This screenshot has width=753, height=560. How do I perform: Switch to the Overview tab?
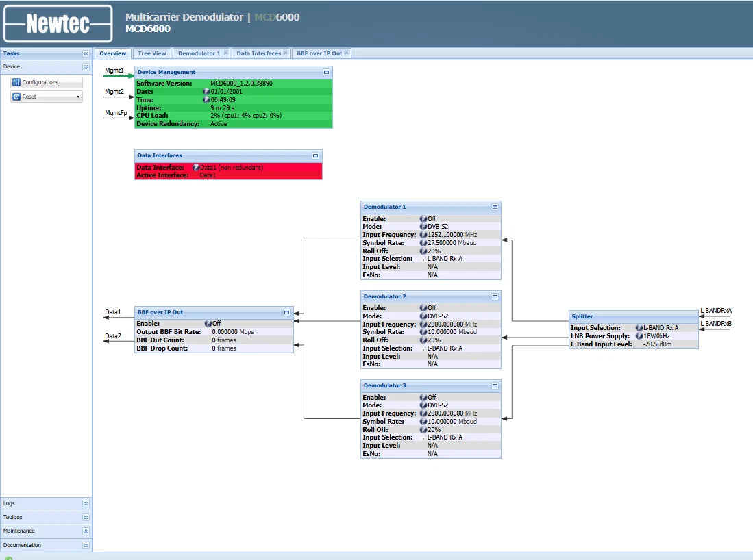tap(113, 53)
